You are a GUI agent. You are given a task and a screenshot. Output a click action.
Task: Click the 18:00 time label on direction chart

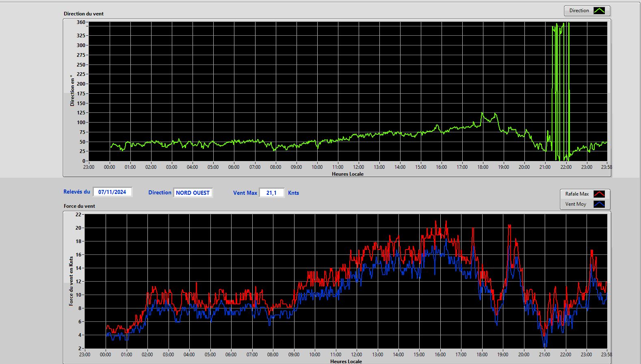tap(483, 167)
